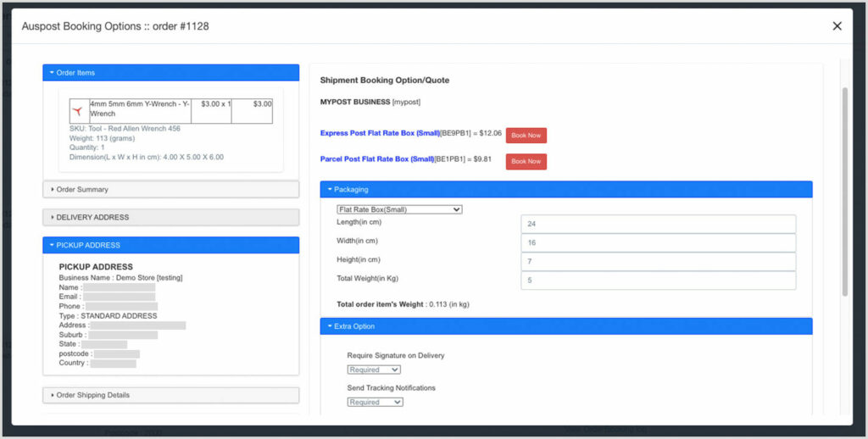Click the Width(in cm) input field
Viewport: 868px width, 439px height.
point(658,243)
